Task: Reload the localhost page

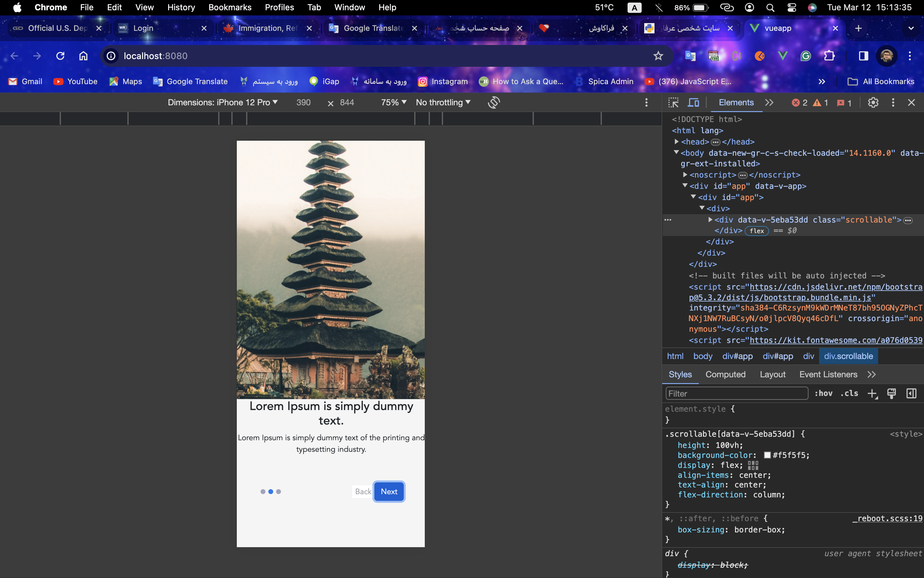Action: pos(60,56)
